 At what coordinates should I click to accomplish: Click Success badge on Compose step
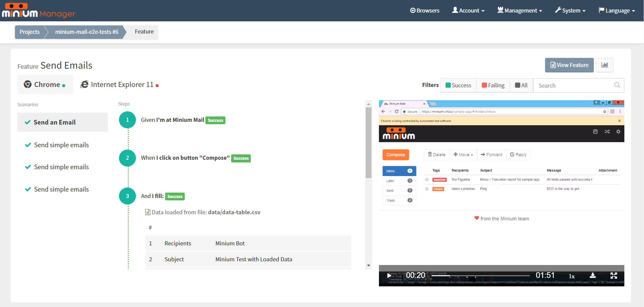click(x=241, y=158)
